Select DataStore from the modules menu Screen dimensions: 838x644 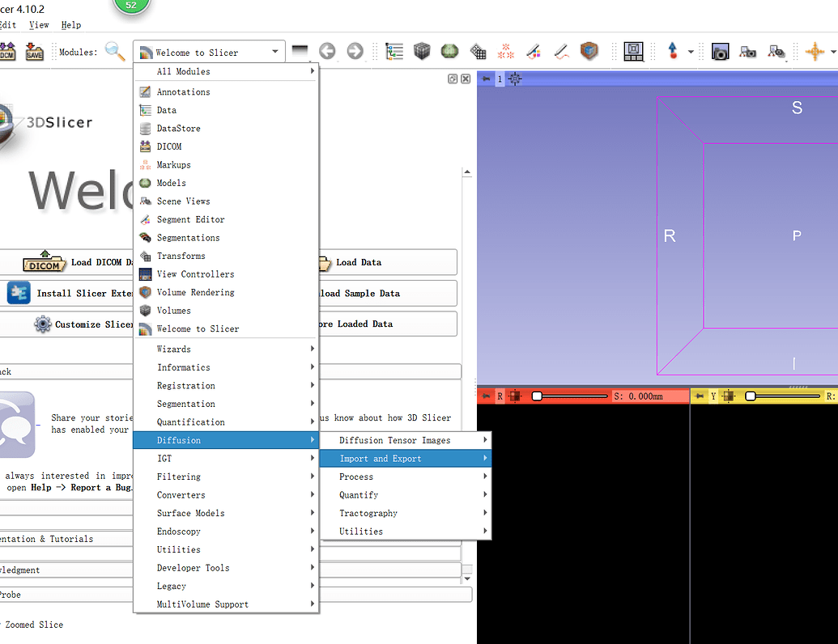tap(227, 128)
